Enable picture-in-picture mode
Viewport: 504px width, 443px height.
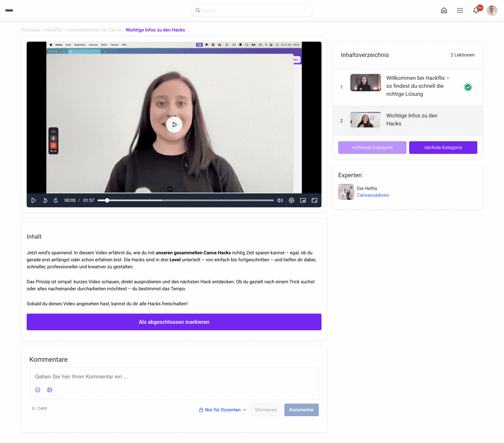[x=303, y=200]
